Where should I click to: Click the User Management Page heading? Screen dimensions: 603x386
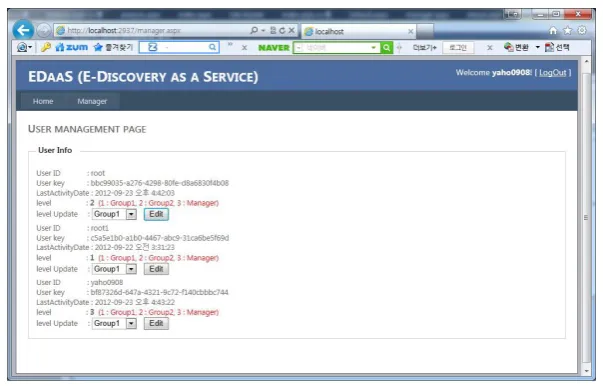pyautogui.click(x=87, y=129)
